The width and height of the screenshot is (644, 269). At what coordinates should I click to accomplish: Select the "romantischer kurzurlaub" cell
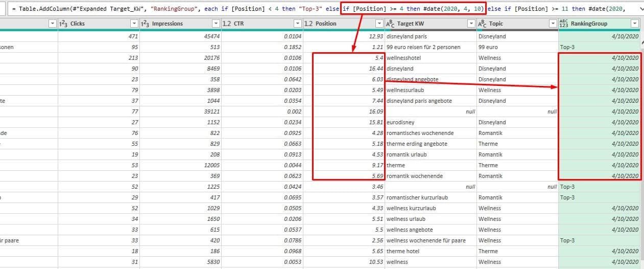tap(431, 197)
